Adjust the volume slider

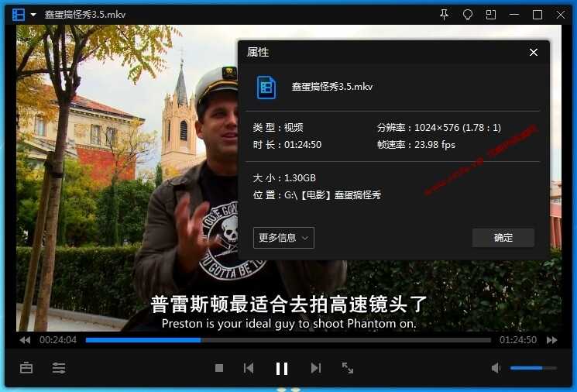(x=533, y=368)
